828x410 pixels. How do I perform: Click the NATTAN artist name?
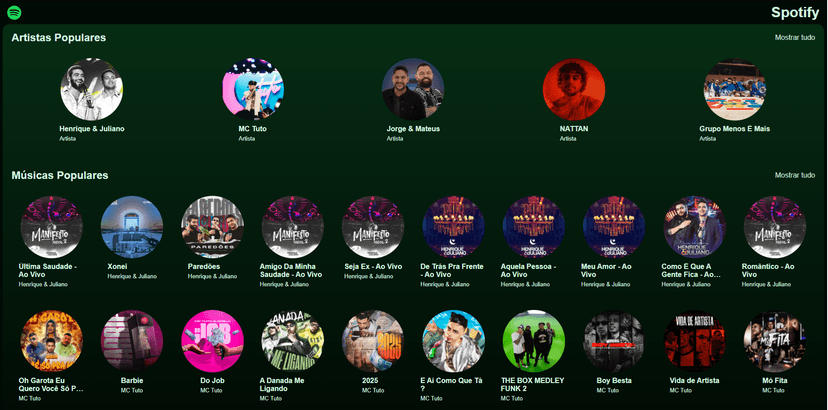pos(574,129)
